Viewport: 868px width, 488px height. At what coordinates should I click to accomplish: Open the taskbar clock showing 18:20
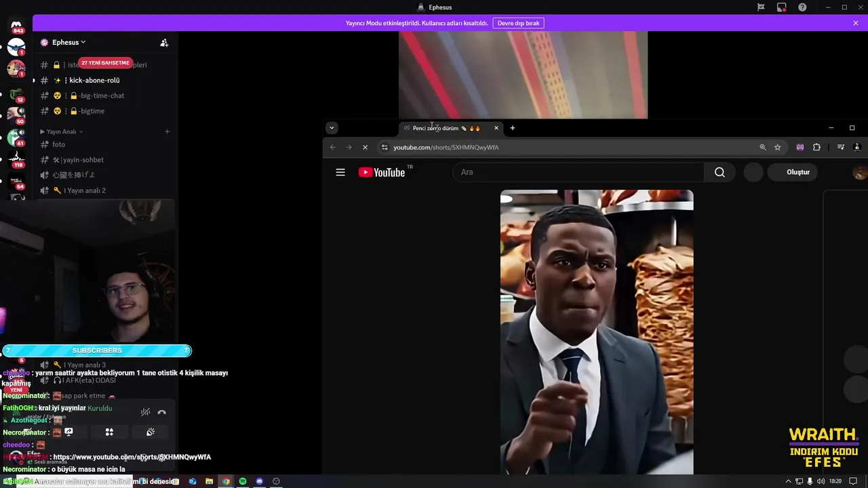[x=835, y=481]
